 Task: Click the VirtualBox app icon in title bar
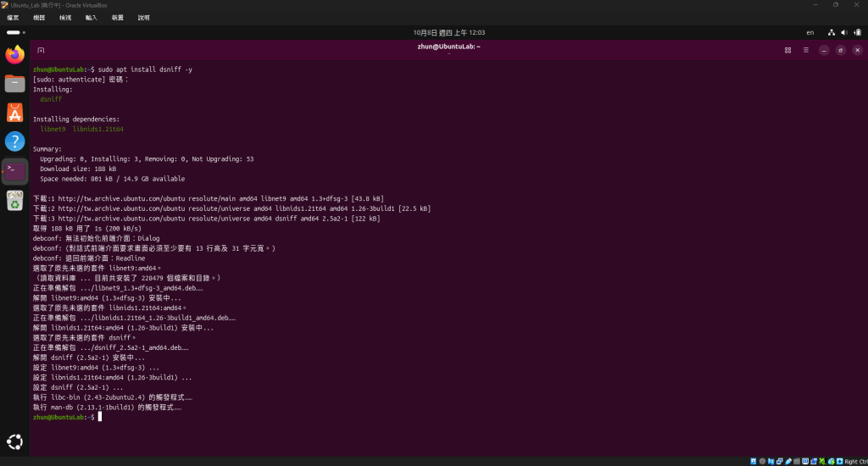[x=5, y=5]
